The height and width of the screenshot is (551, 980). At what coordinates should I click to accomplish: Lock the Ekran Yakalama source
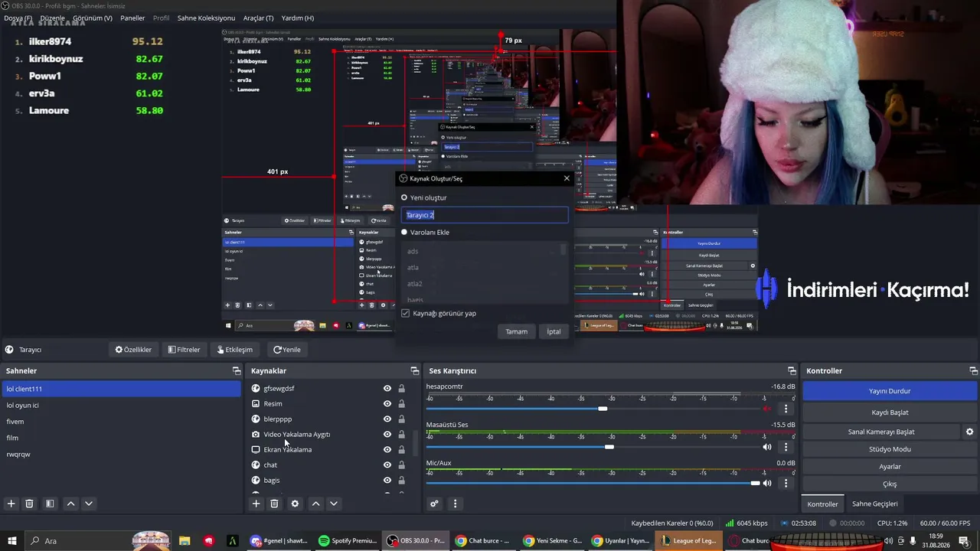coord(401,449)
